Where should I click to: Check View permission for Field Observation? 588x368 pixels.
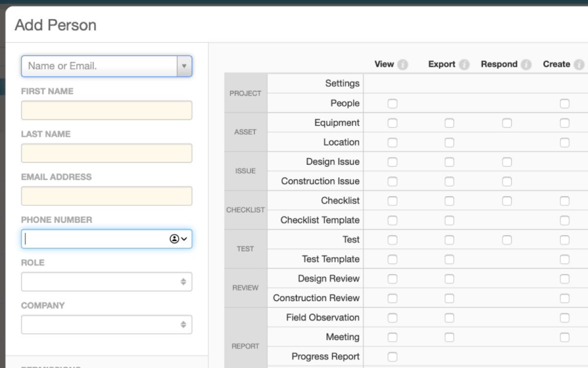click(x=392, y=318)
